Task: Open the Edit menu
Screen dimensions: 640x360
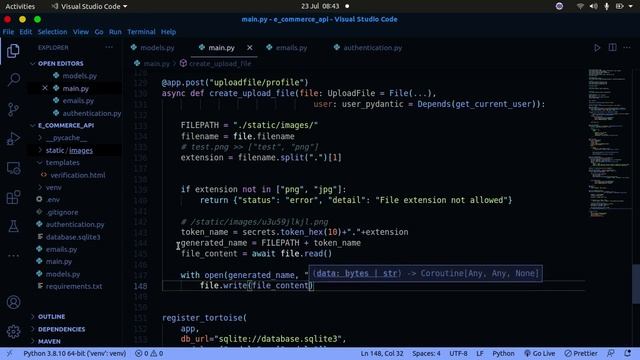Action: coord(25,32)
